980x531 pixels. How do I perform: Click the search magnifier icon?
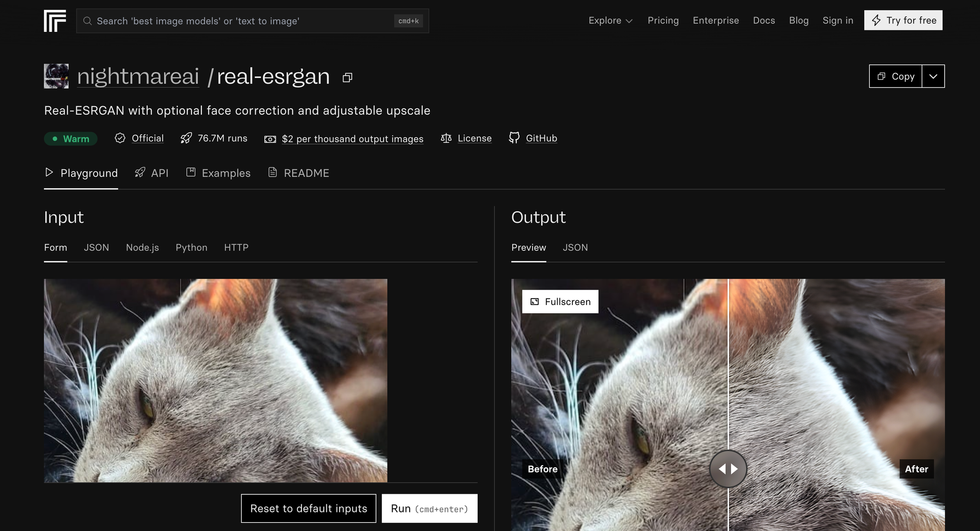[87, 21]
